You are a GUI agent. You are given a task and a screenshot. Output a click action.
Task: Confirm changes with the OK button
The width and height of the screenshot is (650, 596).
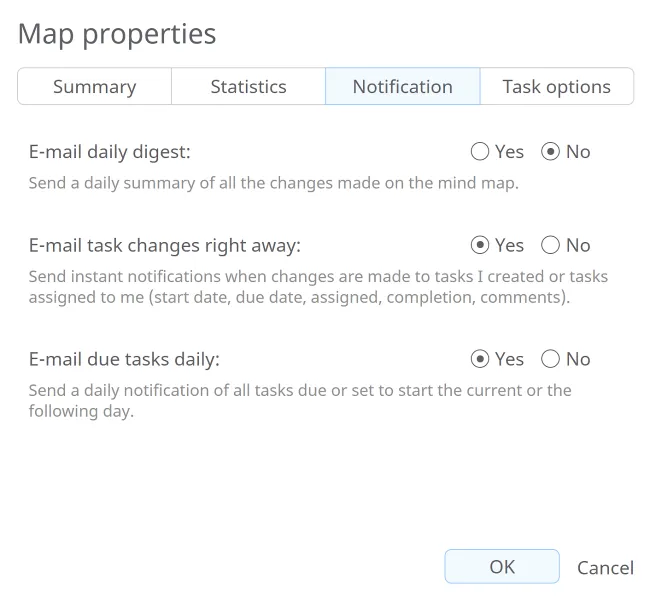[502, 567]
